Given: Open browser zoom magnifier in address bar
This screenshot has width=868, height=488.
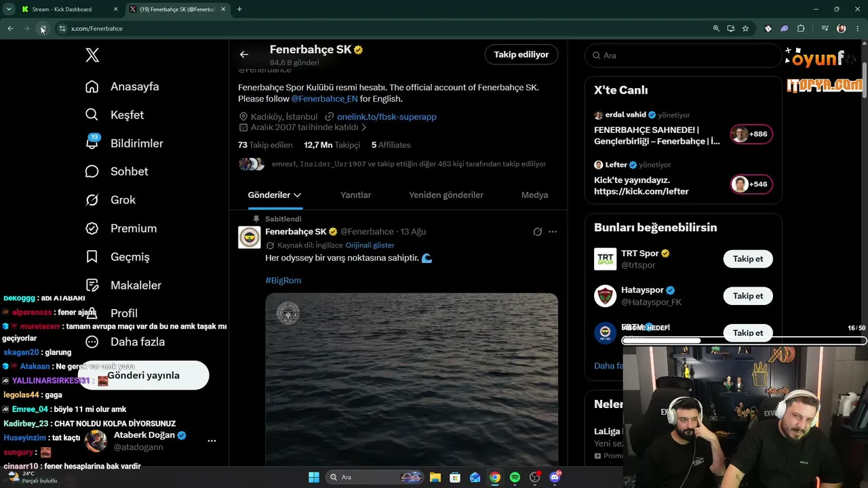Looking at the screenshot, I should tap(716, 28).
